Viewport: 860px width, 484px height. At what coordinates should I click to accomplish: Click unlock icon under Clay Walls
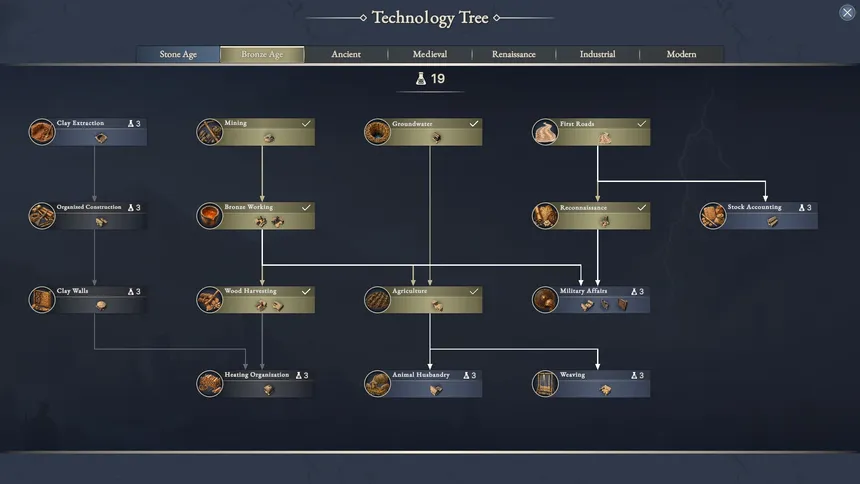tap(101, 306)
